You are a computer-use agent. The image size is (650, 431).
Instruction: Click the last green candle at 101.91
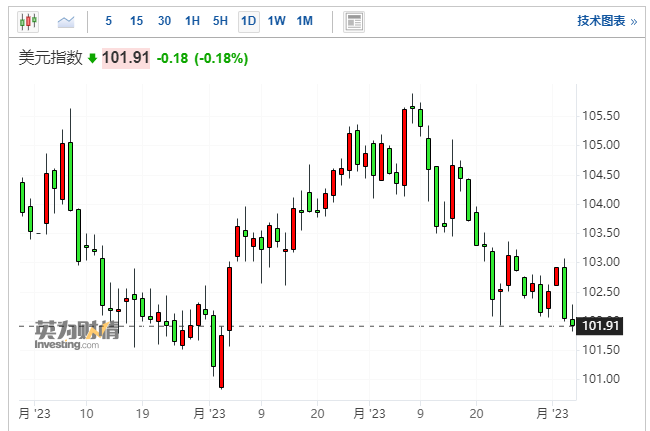(x=572, y=322)
